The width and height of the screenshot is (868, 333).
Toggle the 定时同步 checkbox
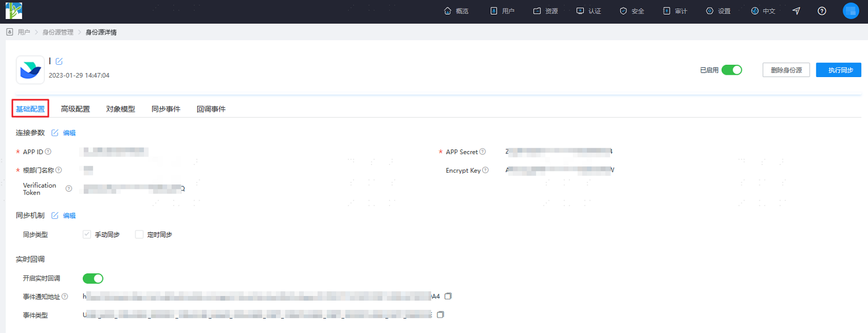[x=139, y=235]
